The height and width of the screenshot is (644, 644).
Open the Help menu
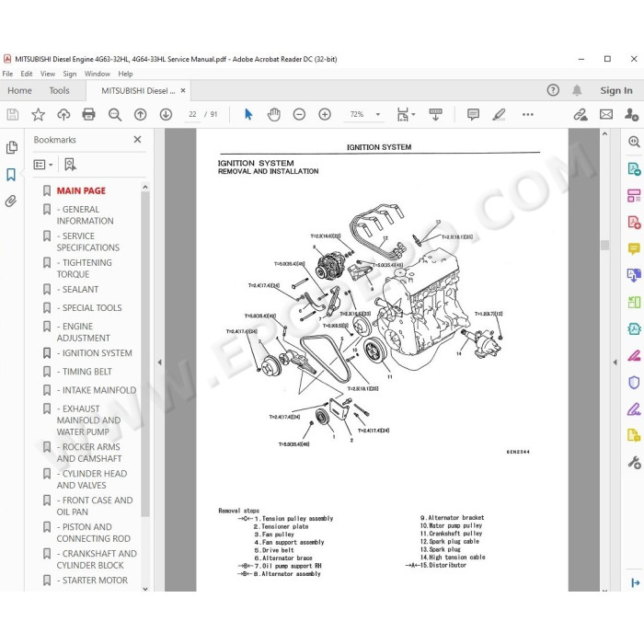point(126,74)
